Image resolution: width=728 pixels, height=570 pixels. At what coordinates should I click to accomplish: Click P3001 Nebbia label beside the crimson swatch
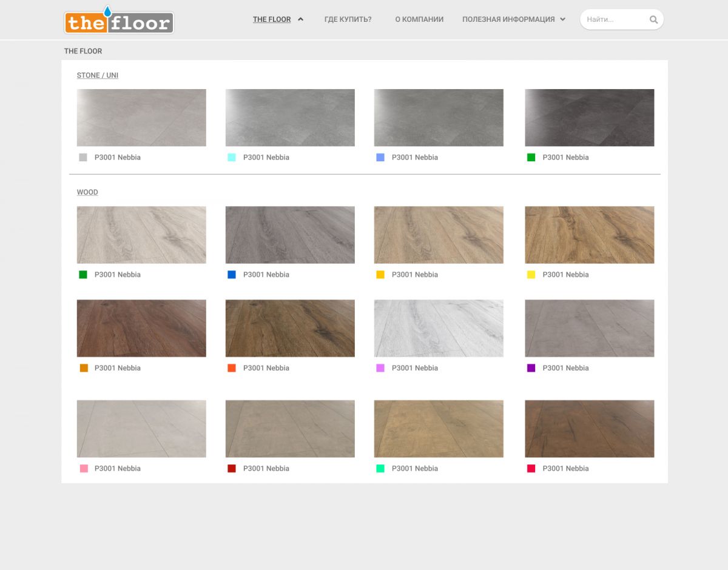566,469
